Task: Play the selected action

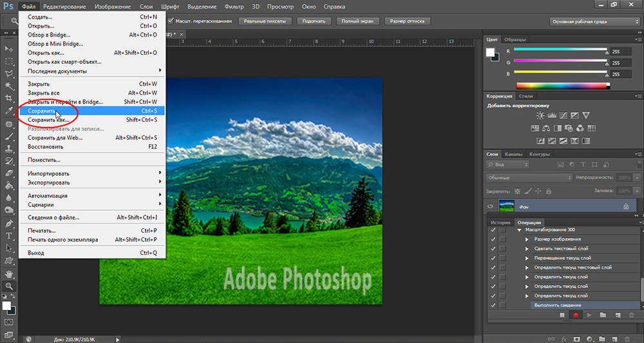Action: click(x=589, y=315)
